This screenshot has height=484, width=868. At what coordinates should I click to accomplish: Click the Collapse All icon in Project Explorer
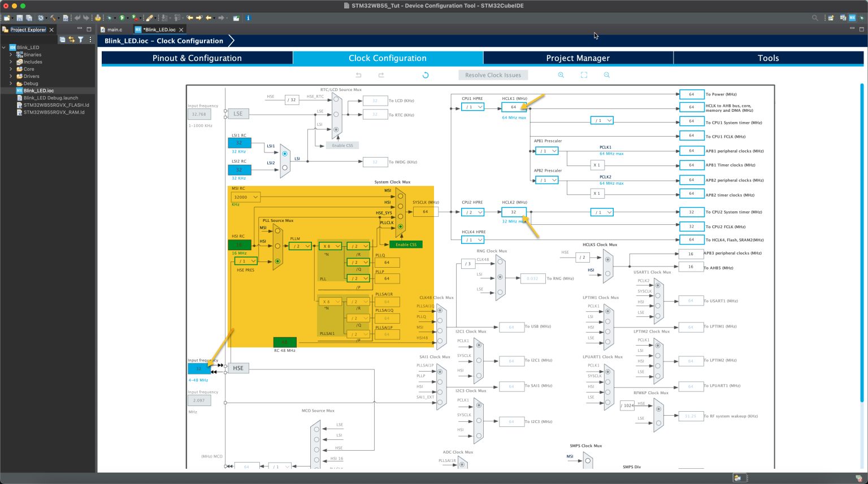(62, 40)
